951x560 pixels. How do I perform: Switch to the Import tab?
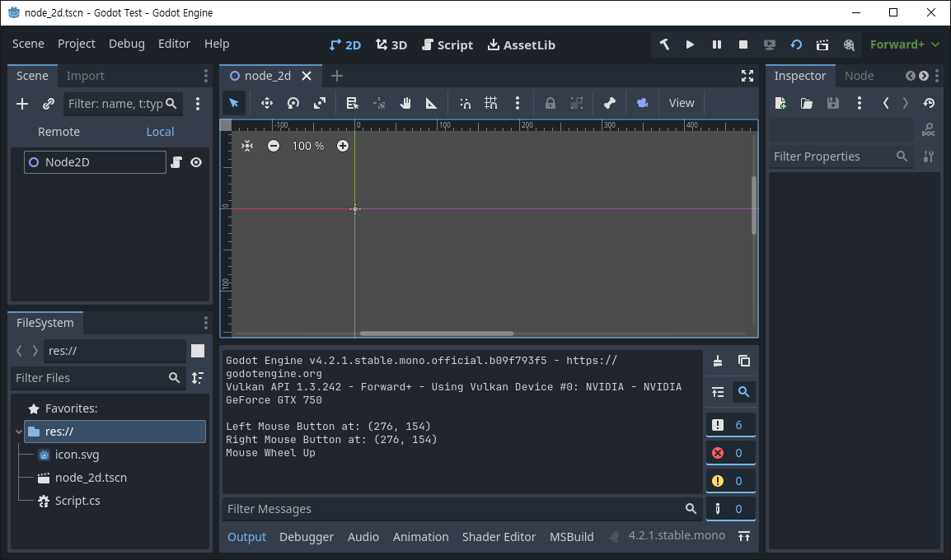[x=86, y=76]
